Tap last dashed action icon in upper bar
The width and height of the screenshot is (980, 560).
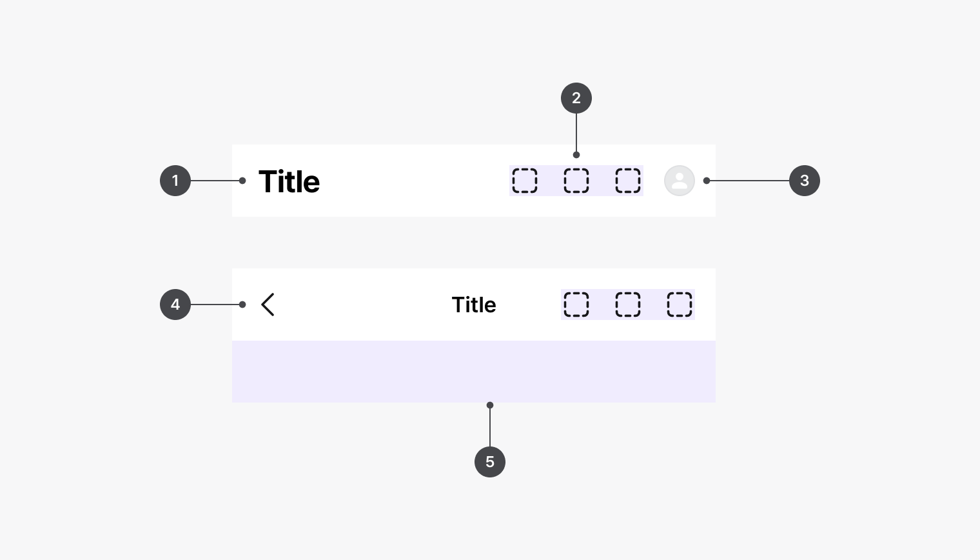pos(628,181)
